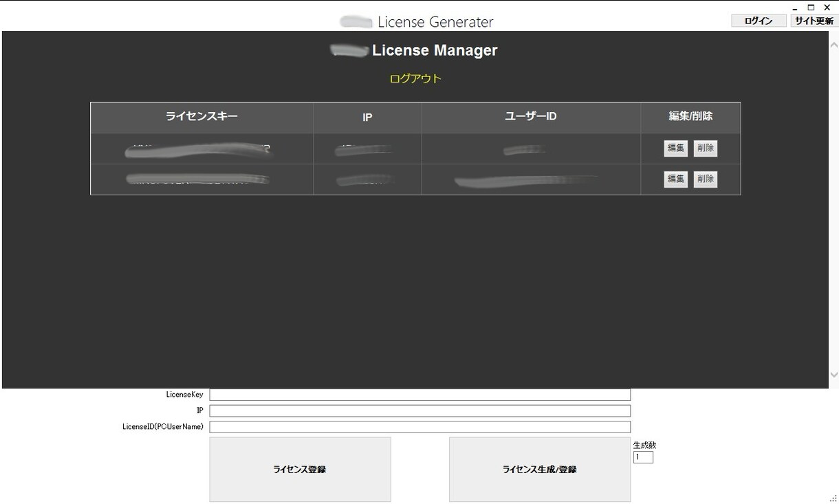Viewport: 839px width, 504px height.
Task: Close the License Generater window
Action: click(827, 8)
